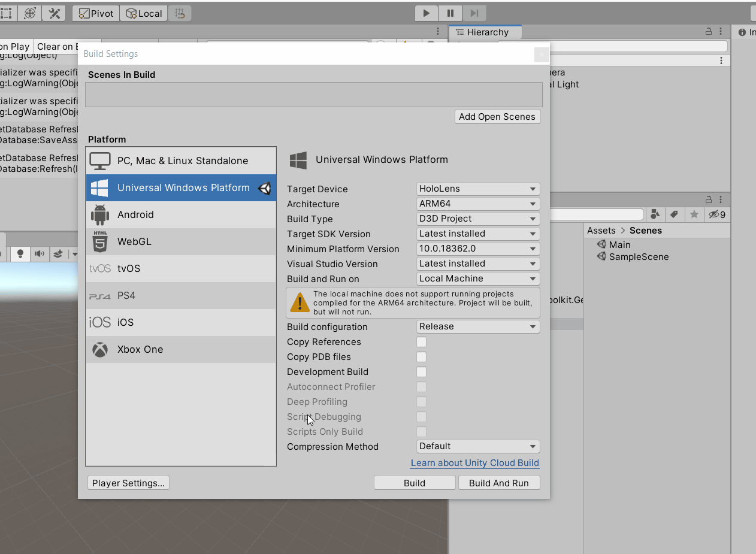This screenshot has width=756, height=554.
Task: Click the Deep Profiling checkbox
Action: 422,402
